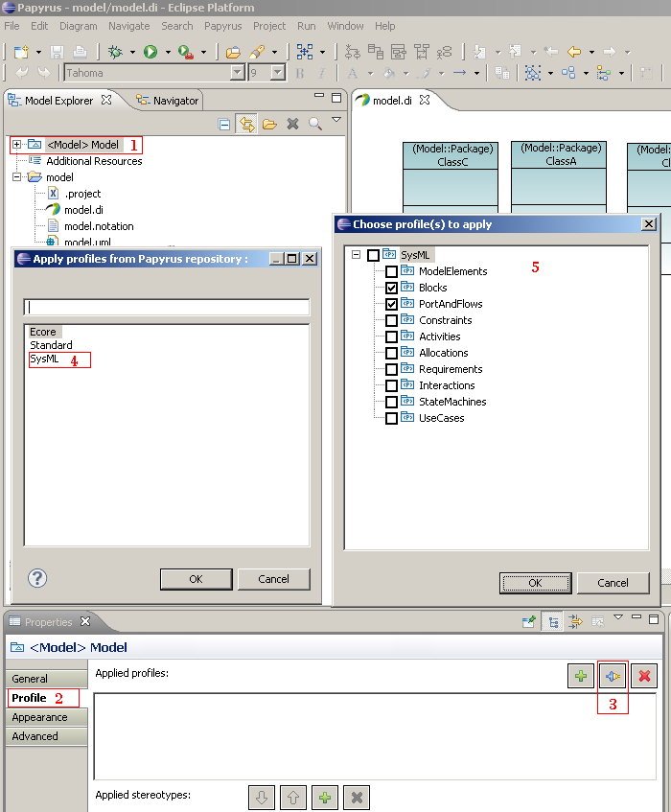The image size is (671, 812).
Task: Click the green plus add stereotype button
Action: point(325,797)
